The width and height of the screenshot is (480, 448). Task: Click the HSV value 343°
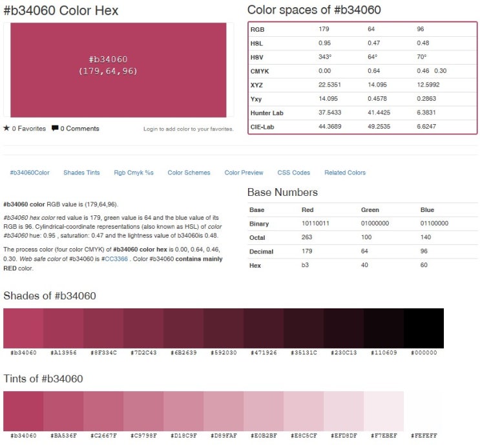(x=325, y=57)
